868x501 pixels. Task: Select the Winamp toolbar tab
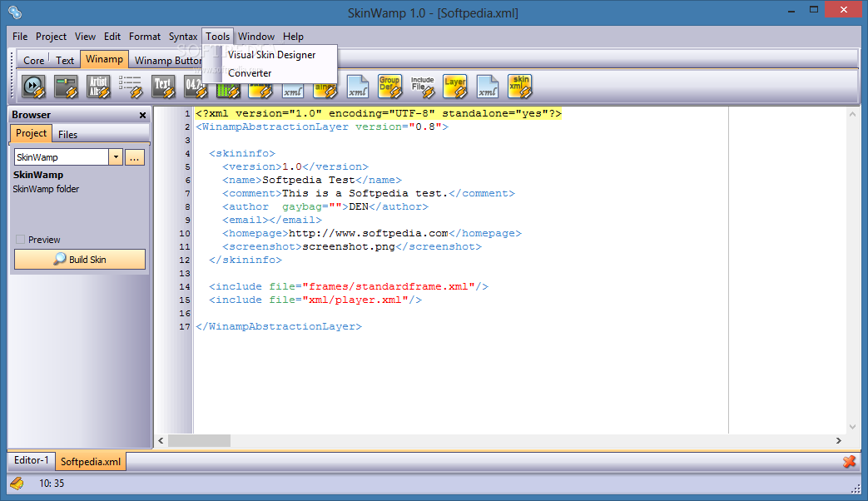click(x=104, y=59)
